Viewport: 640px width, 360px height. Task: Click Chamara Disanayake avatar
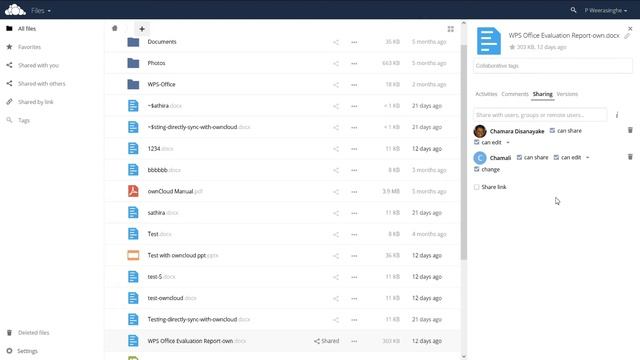tap(480, 131)
